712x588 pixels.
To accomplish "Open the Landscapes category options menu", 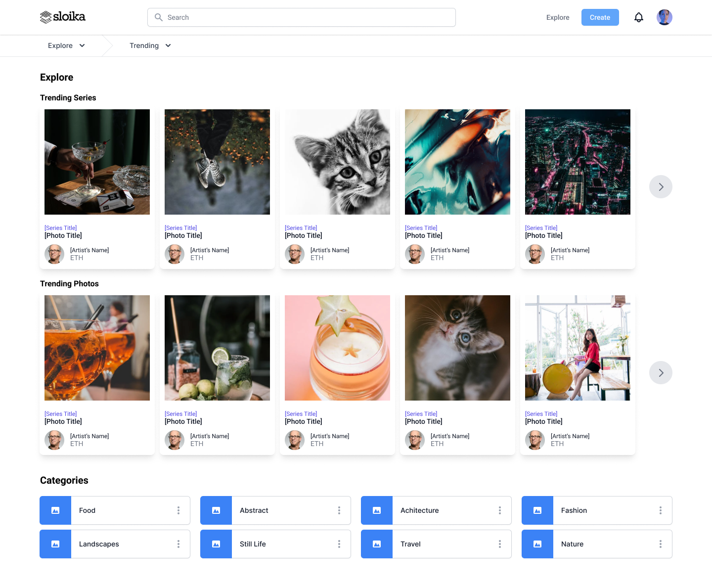I will (x=178, y=544).
